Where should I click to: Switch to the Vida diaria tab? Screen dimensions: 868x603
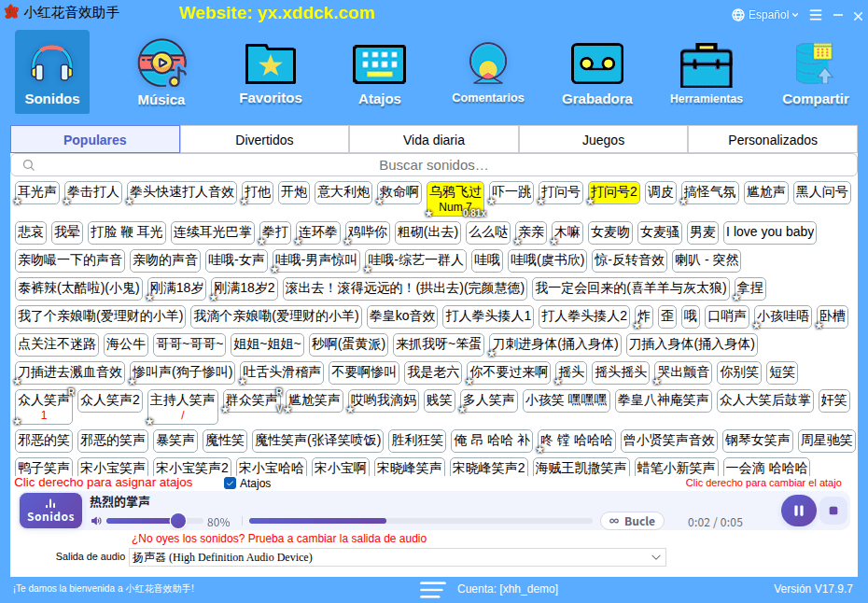pyautogui.click(x=434, y=139)
